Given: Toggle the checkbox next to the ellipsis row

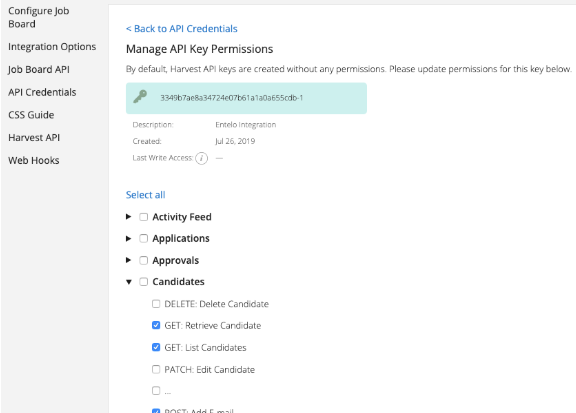Looking at the screenshot, I should click(x=156, y=391).
